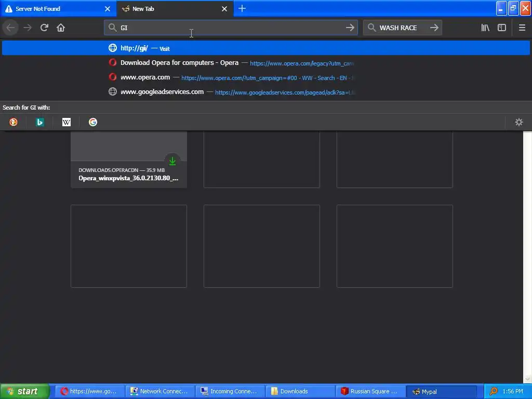The width and height of the screenshot is (532, 399).
Task: Open Downloads folder from taskbar
Action: point(300,391)
